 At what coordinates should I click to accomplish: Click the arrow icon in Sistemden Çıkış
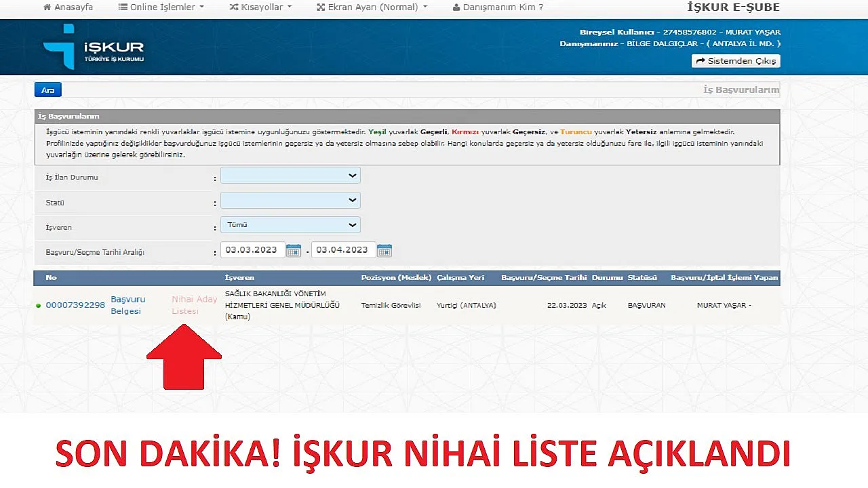click(x=699, y=60)
